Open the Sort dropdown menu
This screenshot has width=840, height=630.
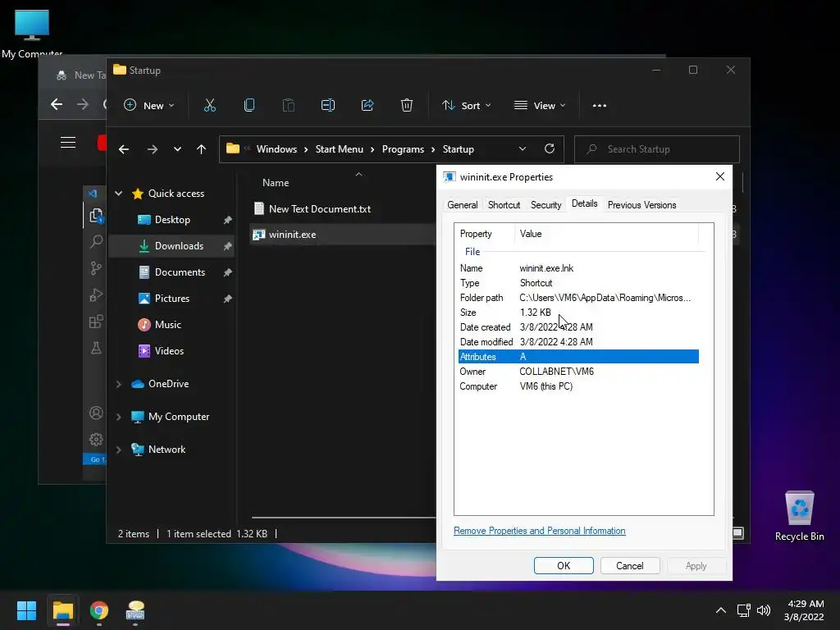click(466, 106)
